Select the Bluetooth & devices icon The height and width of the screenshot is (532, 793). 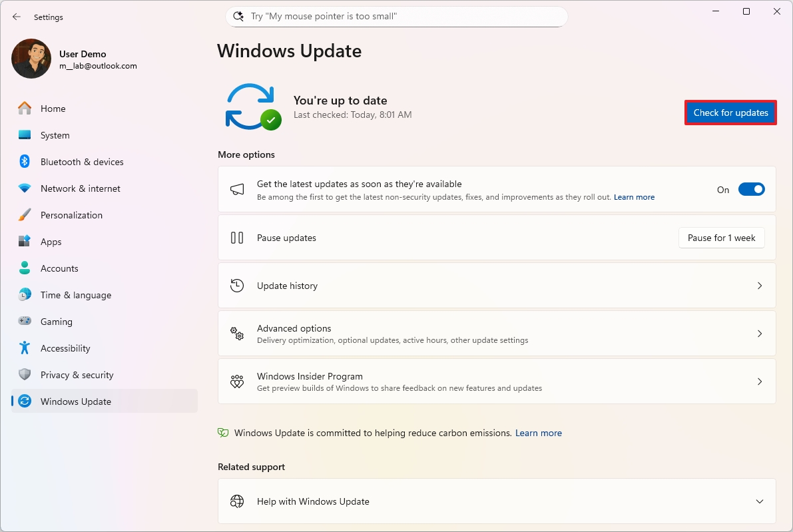[x=24, y=161]
